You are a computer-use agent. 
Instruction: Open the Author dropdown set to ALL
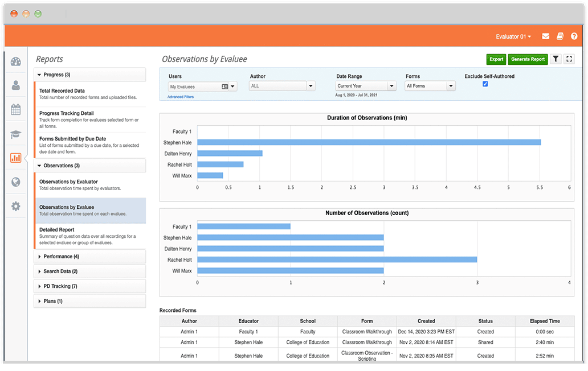282,86
